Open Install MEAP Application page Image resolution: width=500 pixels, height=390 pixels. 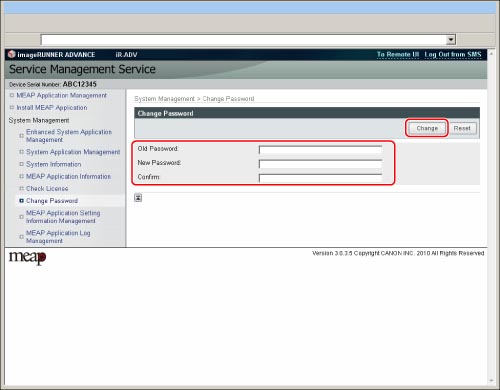coord(52,108)
